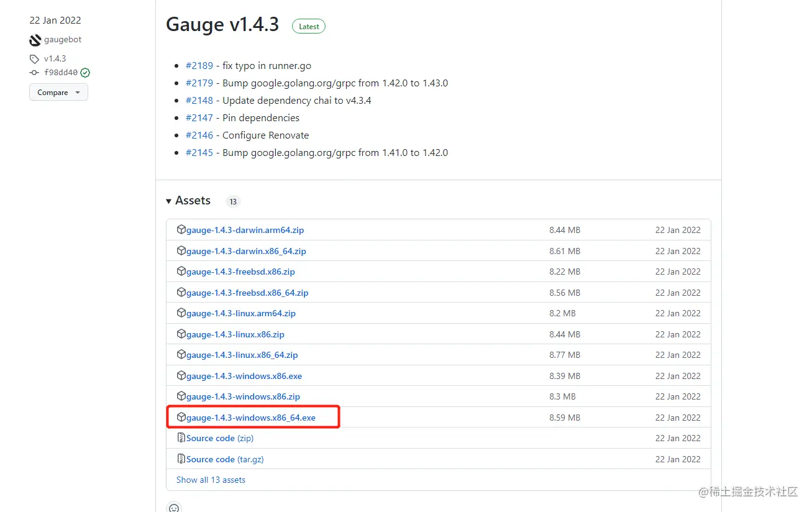
Task: Click the green verified checkmark icon
Action: coord(86,73)
